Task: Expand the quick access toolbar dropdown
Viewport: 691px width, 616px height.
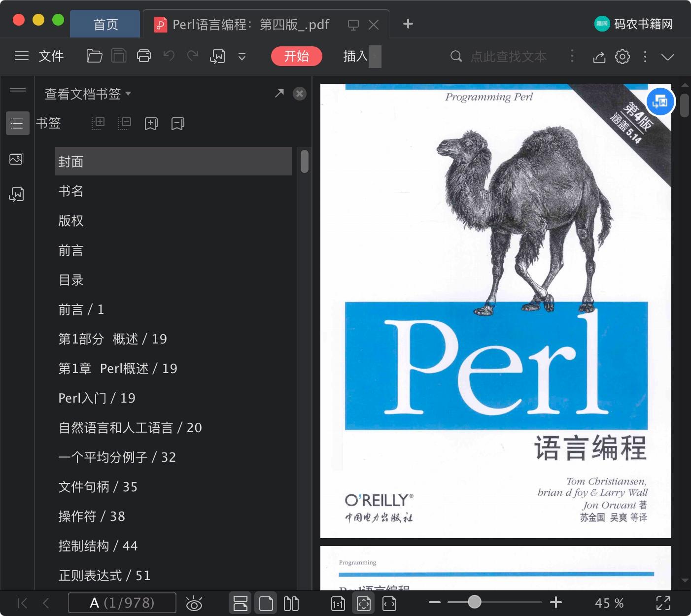Action: click(242, 57)
